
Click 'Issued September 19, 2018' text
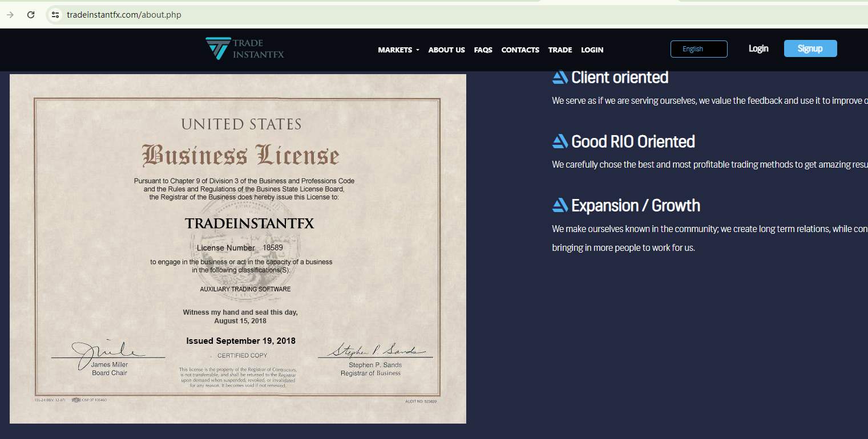pyautogui.click(x=241, y=341)
